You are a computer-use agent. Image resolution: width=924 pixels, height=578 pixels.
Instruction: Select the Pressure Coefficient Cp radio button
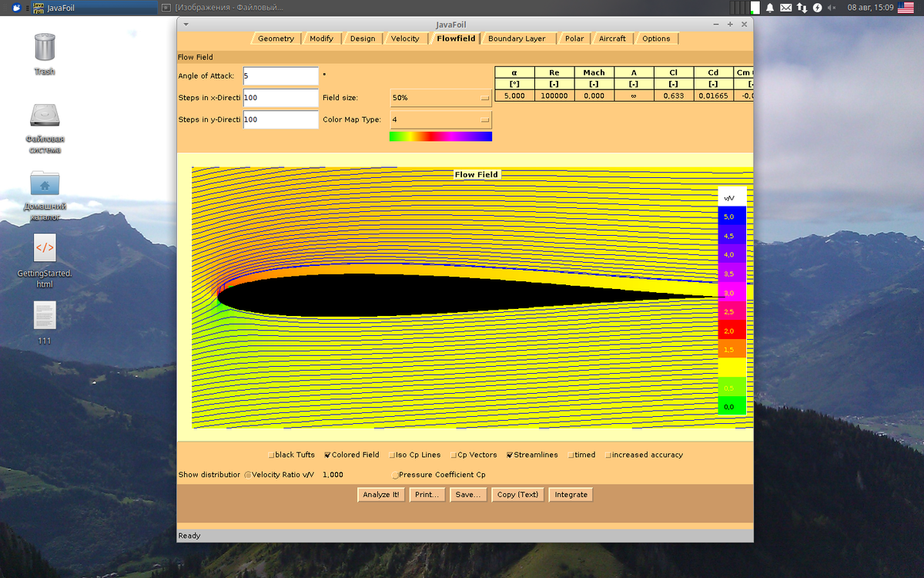coord(395,476)
